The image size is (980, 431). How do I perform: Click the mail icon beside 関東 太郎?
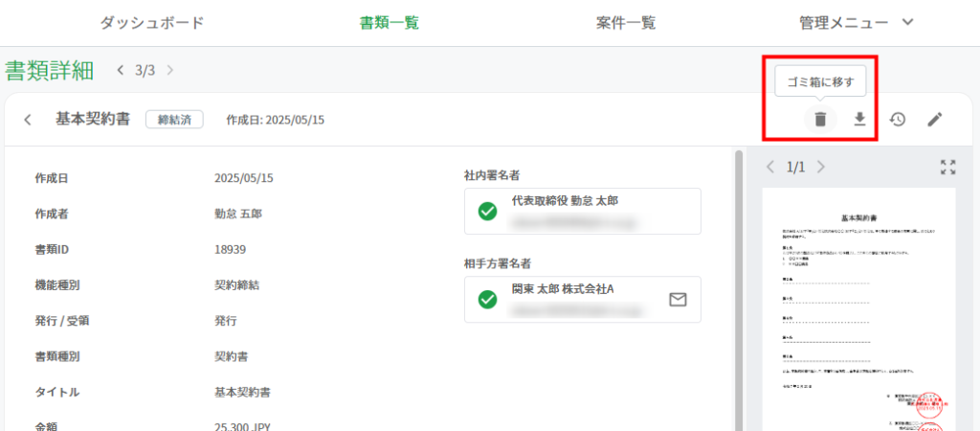678,300
